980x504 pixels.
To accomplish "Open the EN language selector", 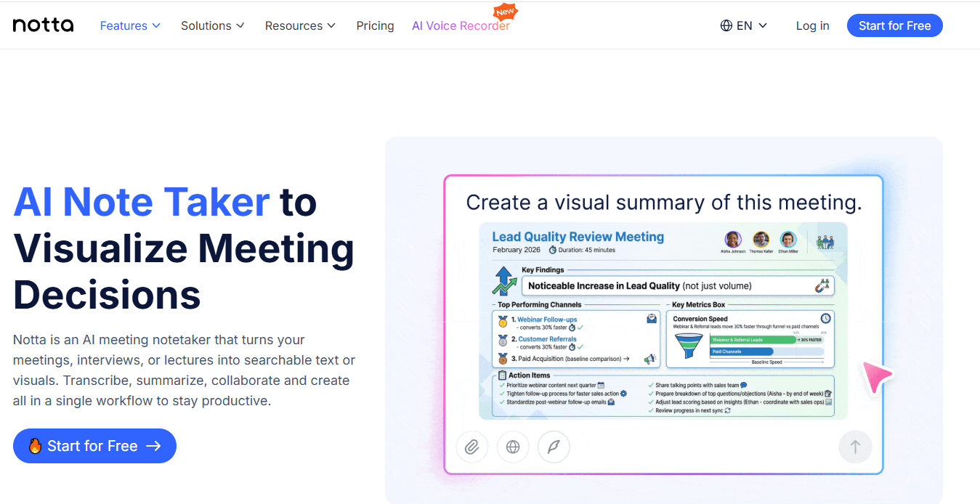I will pos(744,25).
